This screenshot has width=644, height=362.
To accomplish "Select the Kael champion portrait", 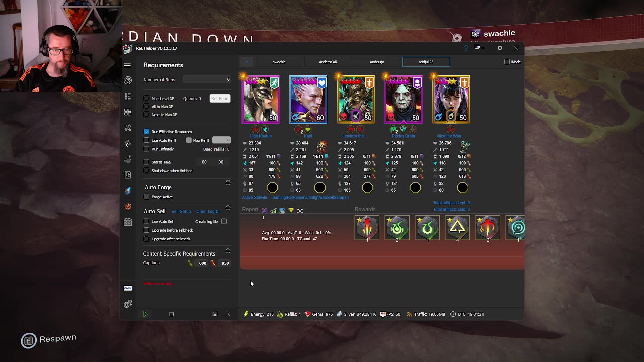I will click(308, 100).
